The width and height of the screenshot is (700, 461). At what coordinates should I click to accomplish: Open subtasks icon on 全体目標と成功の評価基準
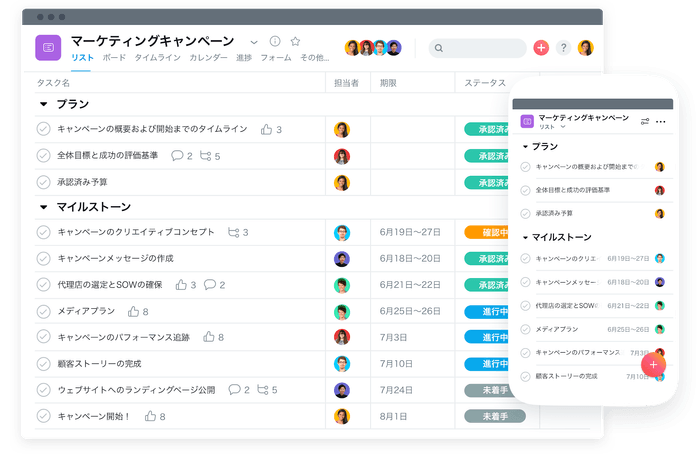[x=205, y=156]
